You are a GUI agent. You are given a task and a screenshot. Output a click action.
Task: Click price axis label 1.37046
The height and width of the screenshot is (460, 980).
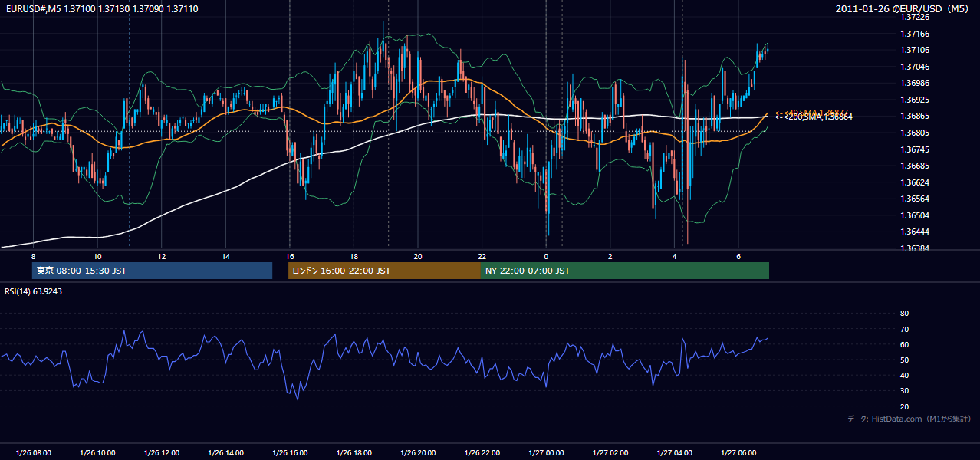tap(914, 67)
